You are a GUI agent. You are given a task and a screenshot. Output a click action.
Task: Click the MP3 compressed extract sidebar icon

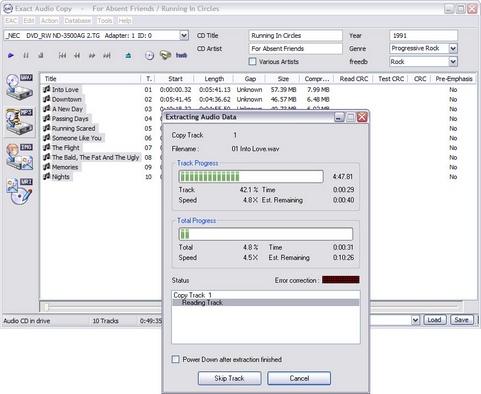pyautogui.click(x=20, y=122)
